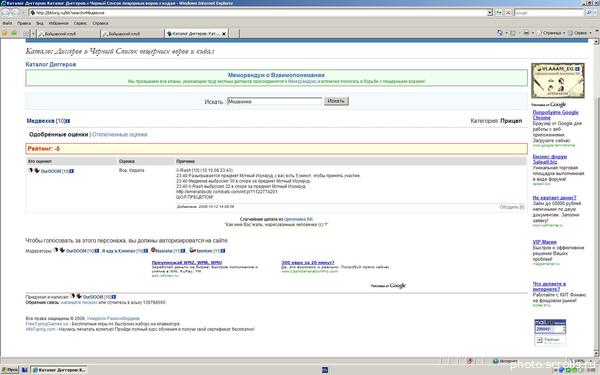The width and height of the screenshot is (600, 375).
Task: Open the Файл menu
Action: (7, 23)
